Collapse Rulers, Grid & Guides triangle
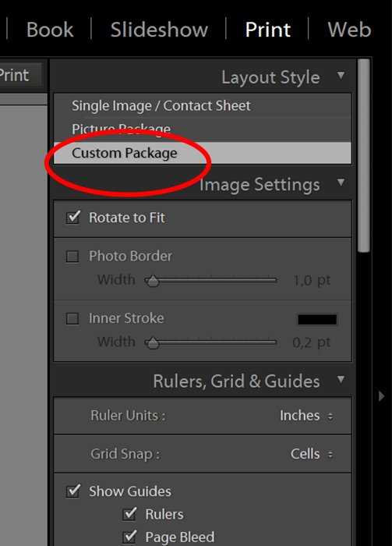 pyautogui.click(x=341, y=379)
